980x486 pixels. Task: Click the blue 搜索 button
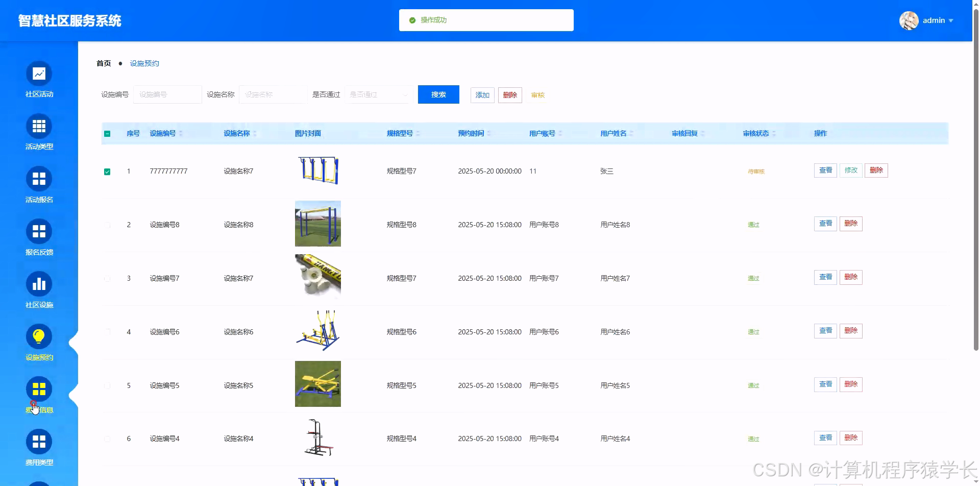tap(438, 94)
